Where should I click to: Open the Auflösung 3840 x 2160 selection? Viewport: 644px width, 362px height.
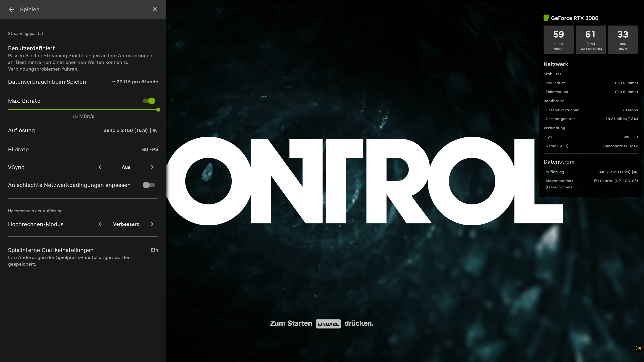coord(125,130)
